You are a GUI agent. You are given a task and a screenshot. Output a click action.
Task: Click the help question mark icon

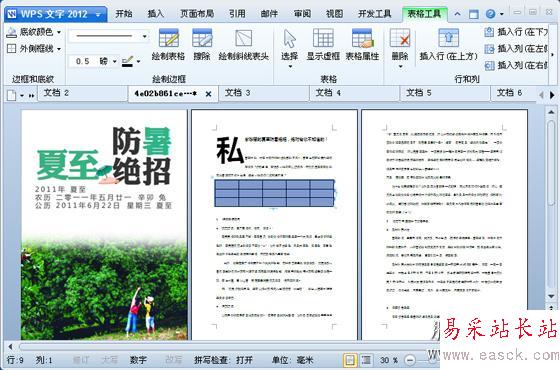pyautogui.click(x=490, y=14)
